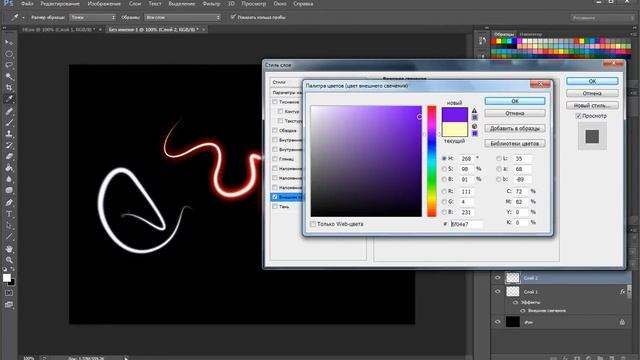
Task: Click the out-of-gamut warning triangle icon
Action: coord(474,111)
